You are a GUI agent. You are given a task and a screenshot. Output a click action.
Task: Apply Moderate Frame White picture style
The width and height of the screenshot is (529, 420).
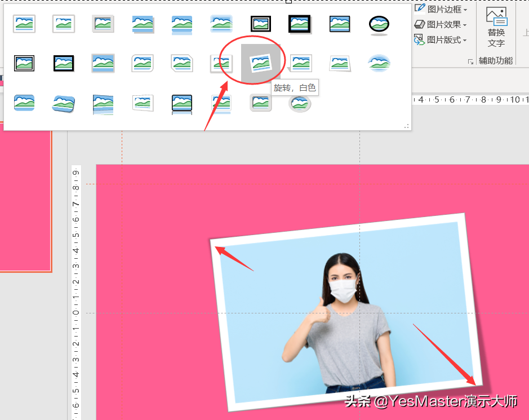pos(221,63)
